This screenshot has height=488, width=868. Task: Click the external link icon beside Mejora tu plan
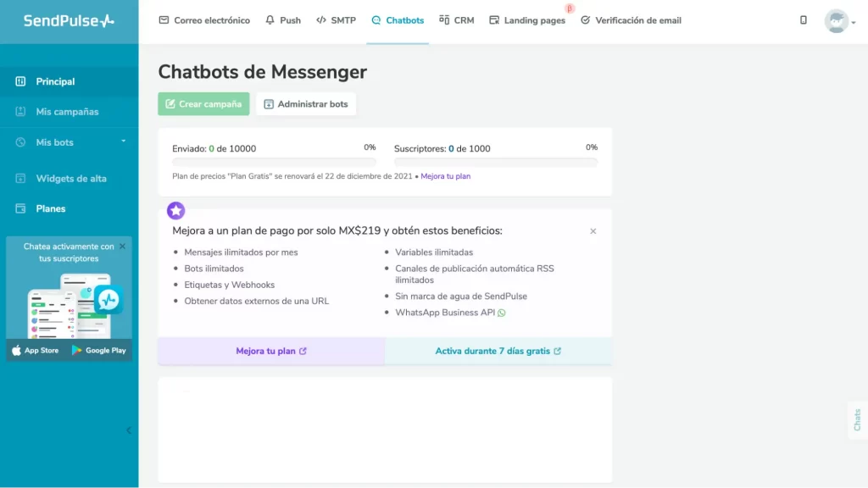(x=303, y=352)
